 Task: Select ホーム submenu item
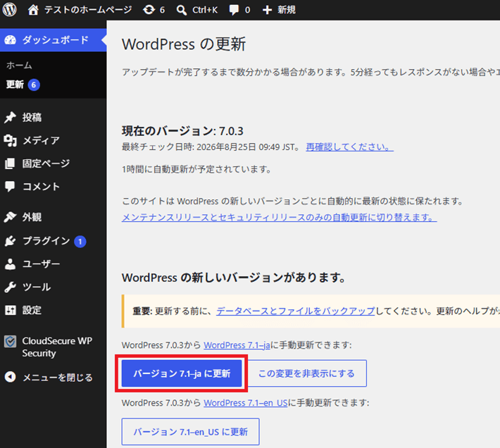click(19, 66)
